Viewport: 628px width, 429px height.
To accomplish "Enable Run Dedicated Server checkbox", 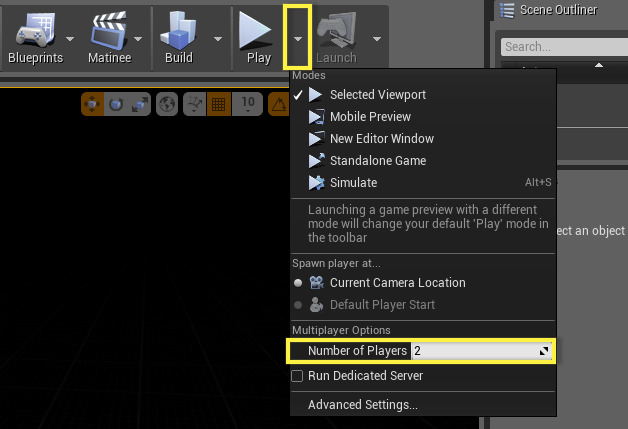I will (x=297, y=376).
